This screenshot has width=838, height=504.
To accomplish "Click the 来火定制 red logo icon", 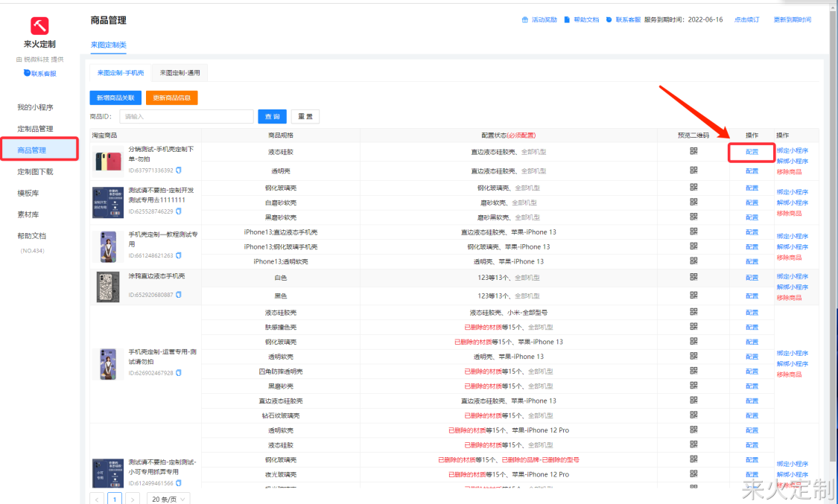I will 39,26.
